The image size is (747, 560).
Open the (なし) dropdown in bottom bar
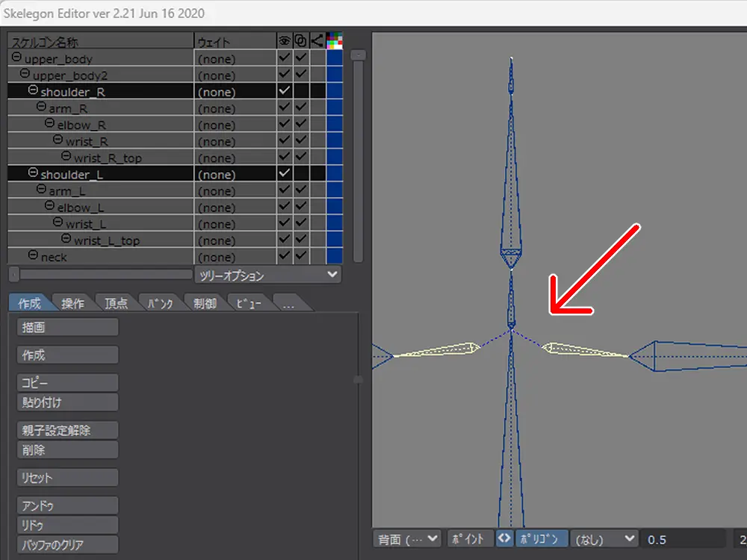[604, 538]
